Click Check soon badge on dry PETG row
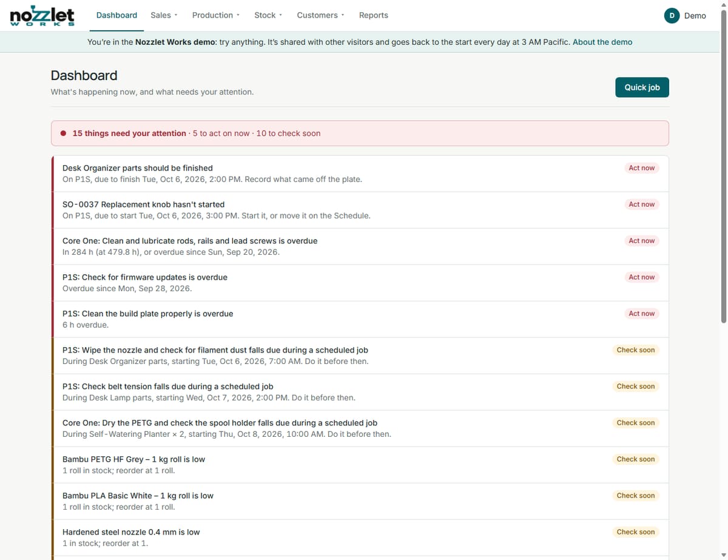Viewport: 728px width, 560px height. tap(636, 423)
